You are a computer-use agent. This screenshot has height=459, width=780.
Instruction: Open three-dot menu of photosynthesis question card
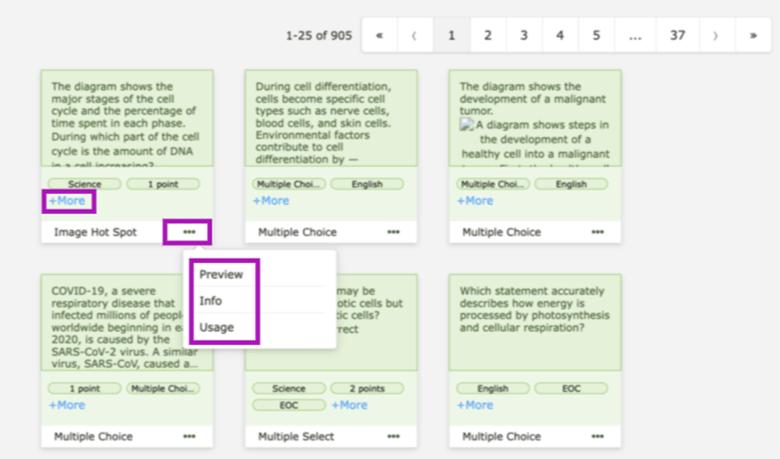(x=597, y=437)
